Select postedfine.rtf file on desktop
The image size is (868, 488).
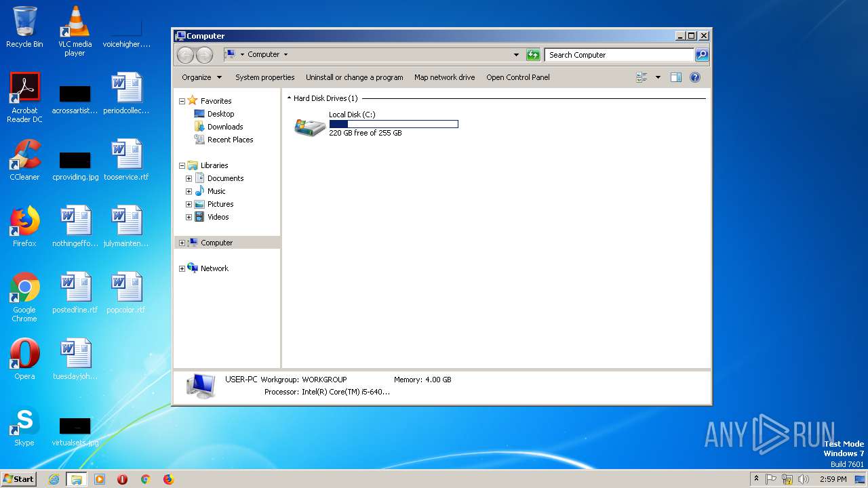pos(75,293)
